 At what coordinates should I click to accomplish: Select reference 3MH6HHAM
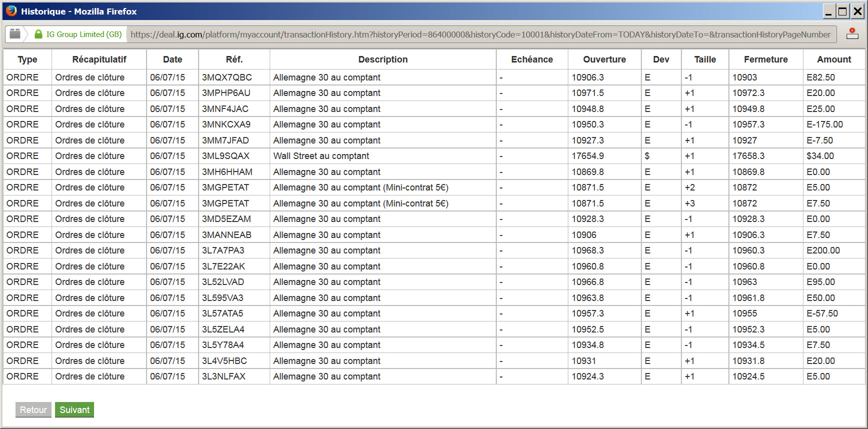[227, 172]
